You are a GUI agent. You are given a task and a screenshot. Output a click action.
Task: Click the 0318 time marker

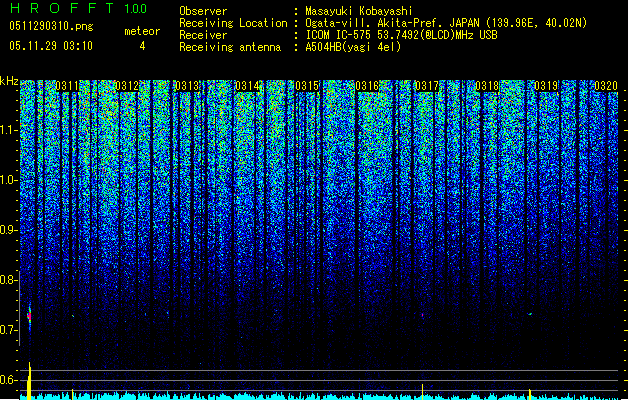coord(487,86)
